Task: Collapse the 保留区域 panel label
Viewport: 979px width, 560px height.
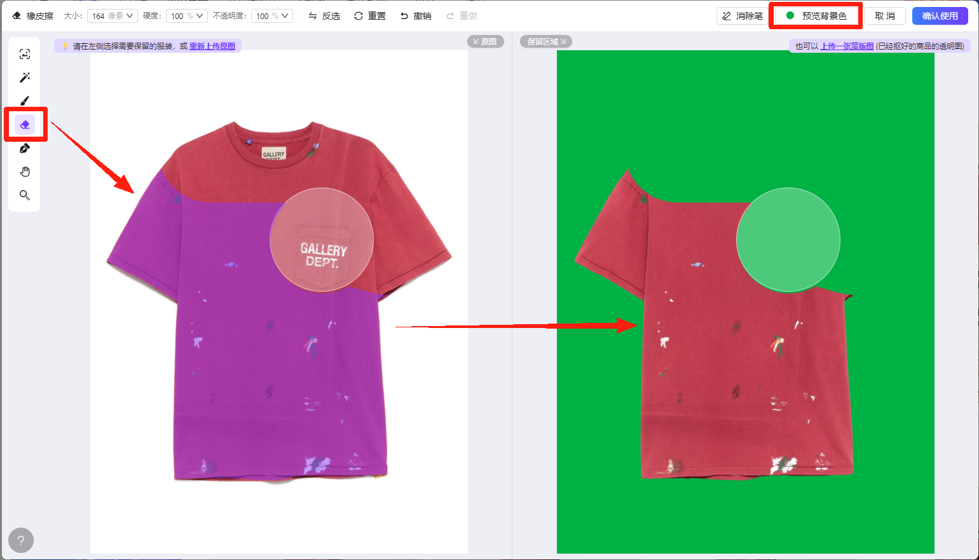Action: pyautogui.click(x=546, y=41)
